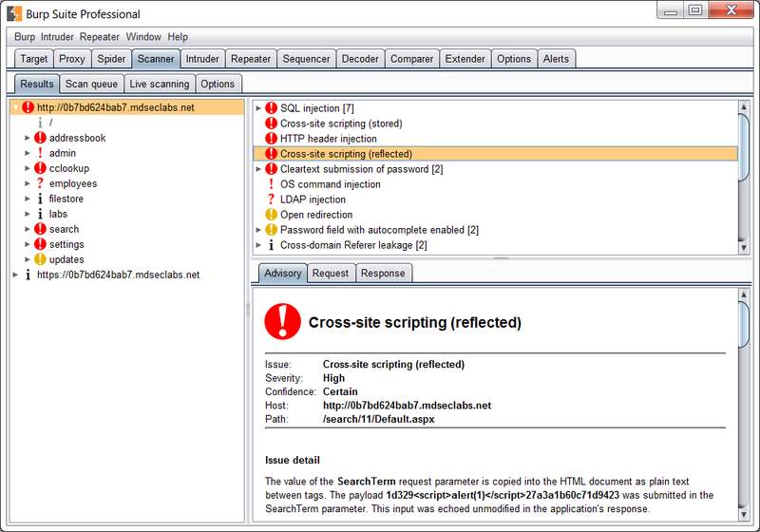This screenshot has height=532, width=760.
Task: Click the info icon beside filestore
Action: (40, 199)
